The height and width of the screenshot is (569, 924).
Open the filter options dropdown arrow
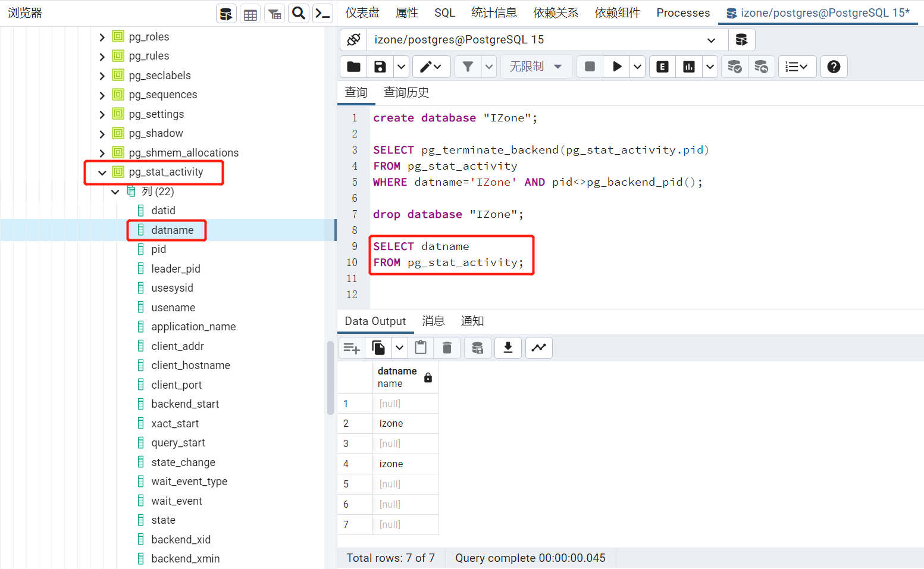pyautogui.click(x=489, y=67)
